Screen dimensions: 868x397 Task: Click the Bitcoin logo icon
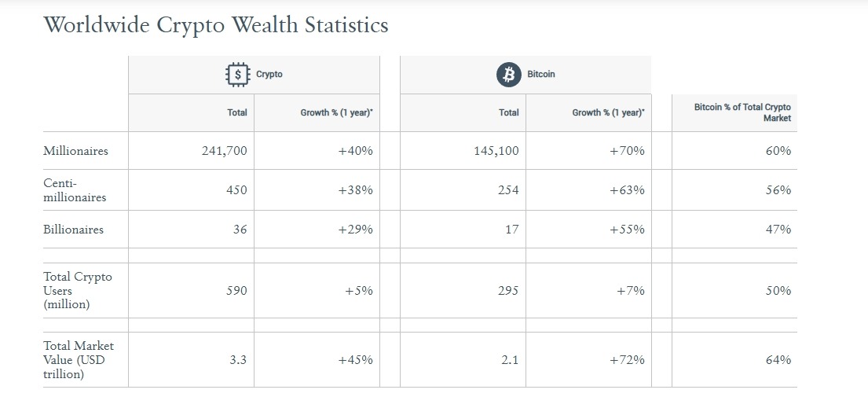click(509, 75)
